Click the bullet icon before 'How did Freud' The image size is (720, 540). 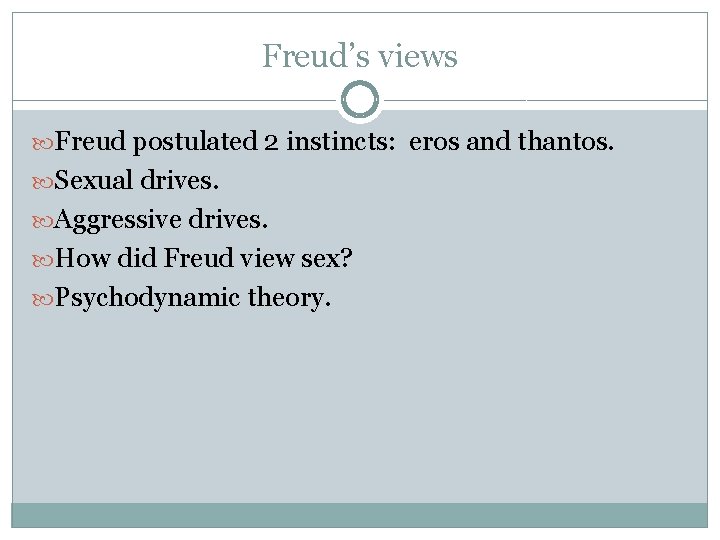(43, 261)
